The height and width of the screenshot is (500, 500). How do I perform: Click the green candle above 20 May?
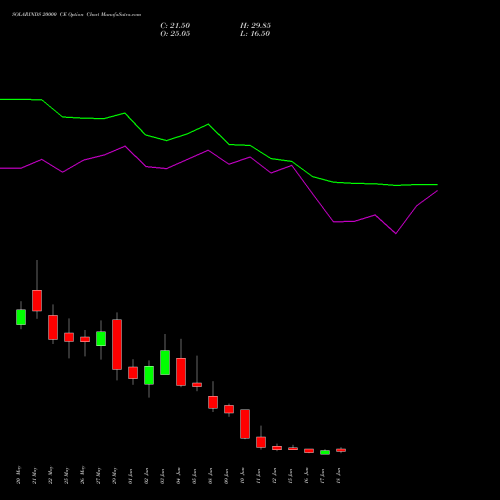pos(21,317)
